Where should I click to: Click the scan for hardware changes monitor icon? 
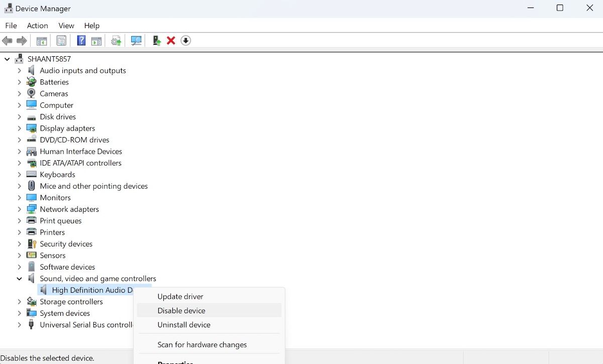click(136, 41)
